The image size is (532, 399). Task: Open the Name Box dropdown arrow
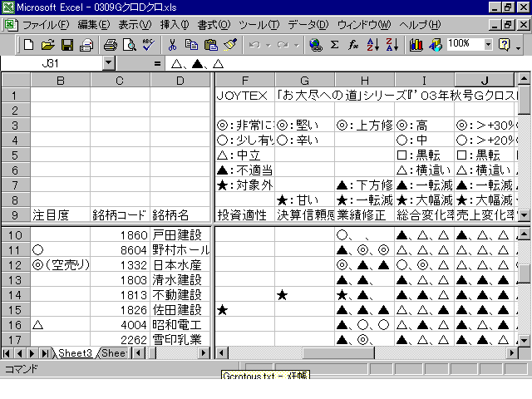(109, 63)
